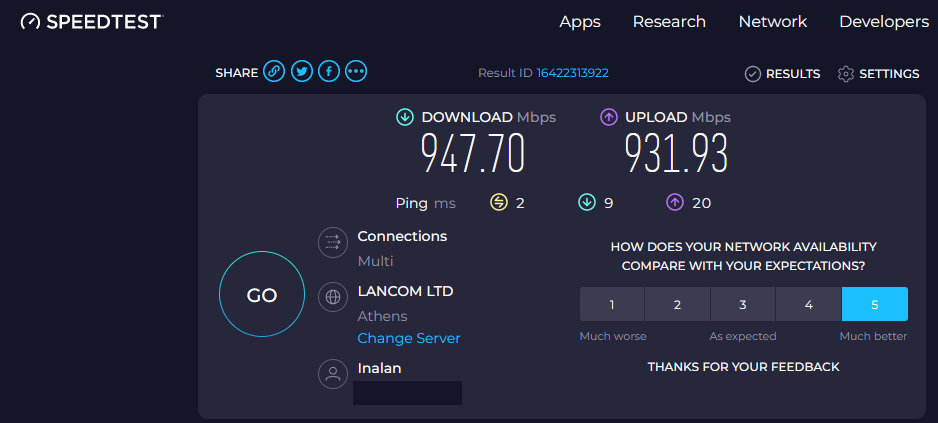
Task: Click the SHARE label
Action: 237,73
